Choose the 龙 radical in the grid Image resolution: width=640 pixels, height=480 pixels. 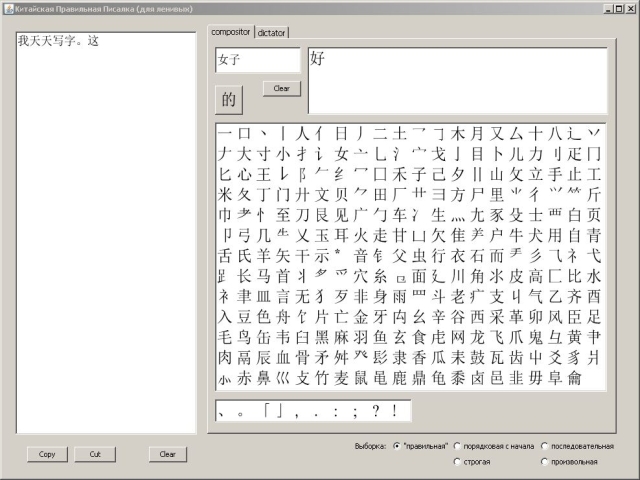pyautogui.click(x=477, y=338)
